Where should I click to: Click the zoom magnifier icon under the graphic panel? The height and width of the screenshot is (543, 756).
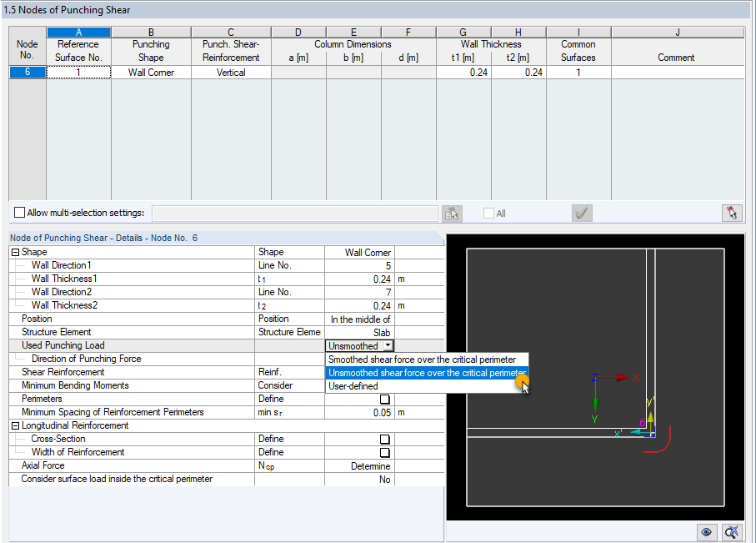[x=731, y=532]
